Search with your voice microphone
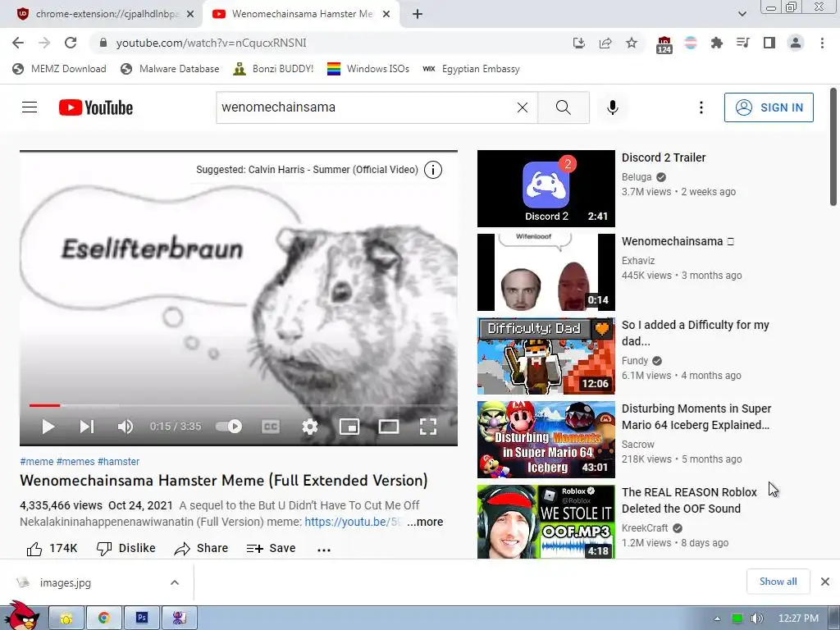This screenshot has width=840, height=630. pyautogui.click(x=612, y=107)
